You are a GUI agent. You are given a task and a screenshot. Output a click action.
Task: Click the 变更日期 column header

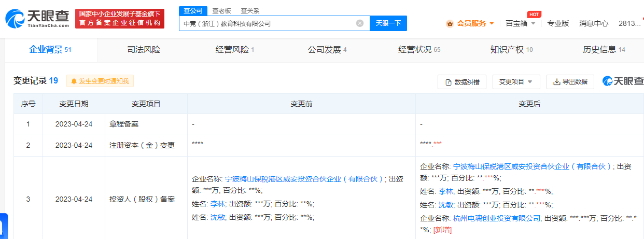[x=74, y=104]
